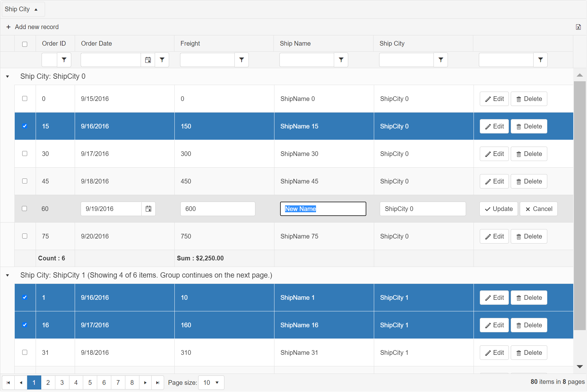
Task: Collapse the ShipCity 1 group
Action: [x=8, y=275]
